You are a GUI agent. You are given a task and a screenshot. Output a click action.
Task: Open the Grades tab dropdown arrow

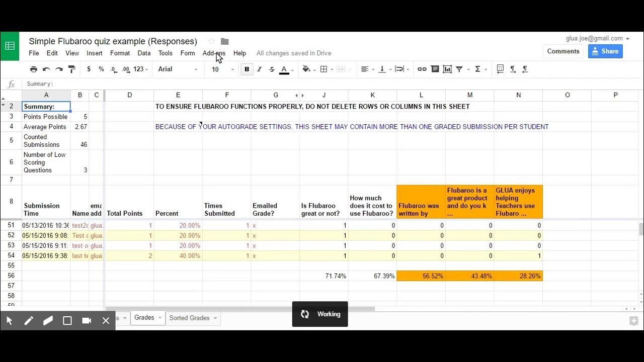[x=160, y=318]
